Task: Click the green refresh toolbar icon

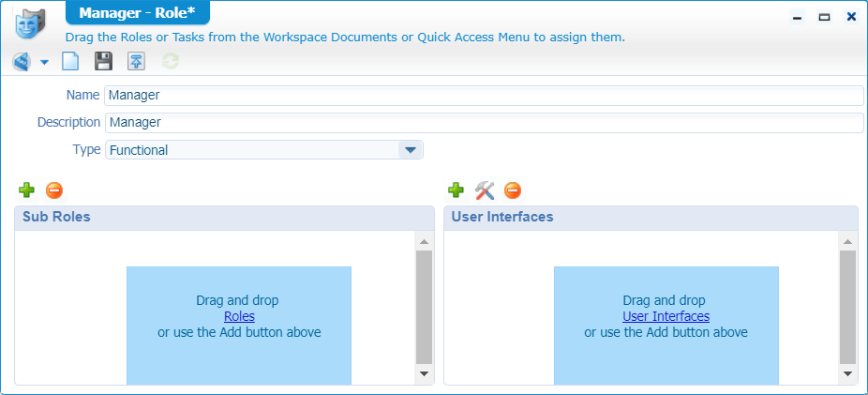Action: click(x=170, y=62)
